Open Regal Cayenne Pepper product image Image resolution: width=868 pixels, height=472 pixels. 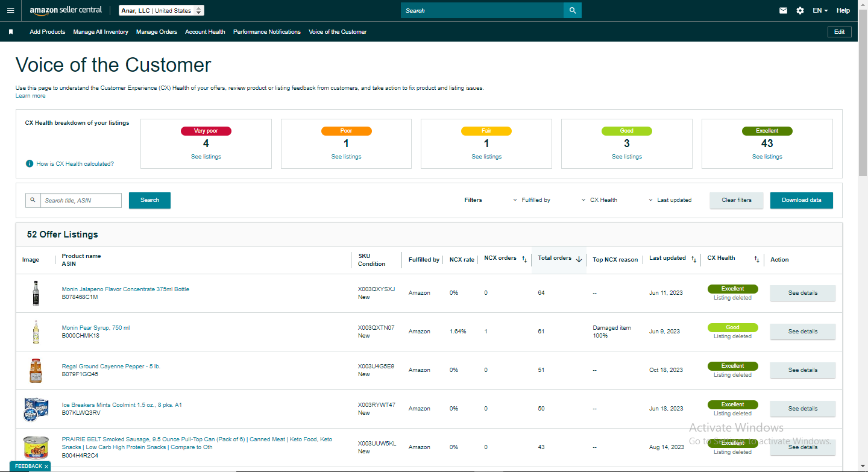[x=36, y=370]
